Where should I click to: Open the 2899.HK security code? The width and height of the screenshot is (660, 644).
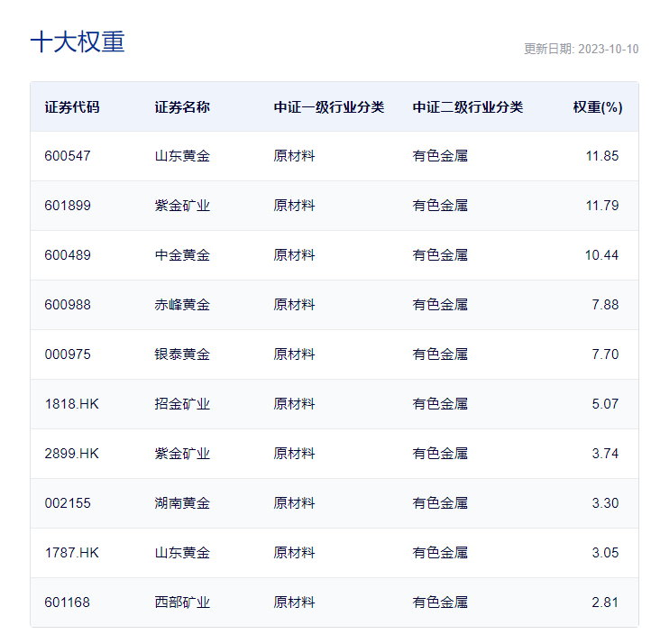tap(72, 454)
